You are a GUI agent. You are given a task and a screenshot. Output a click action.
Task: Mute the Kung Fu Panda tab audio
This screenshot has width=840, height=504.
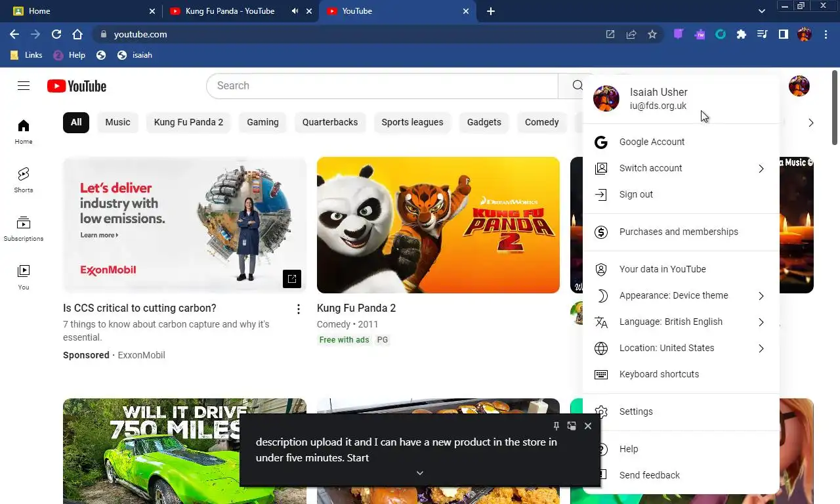295,11
